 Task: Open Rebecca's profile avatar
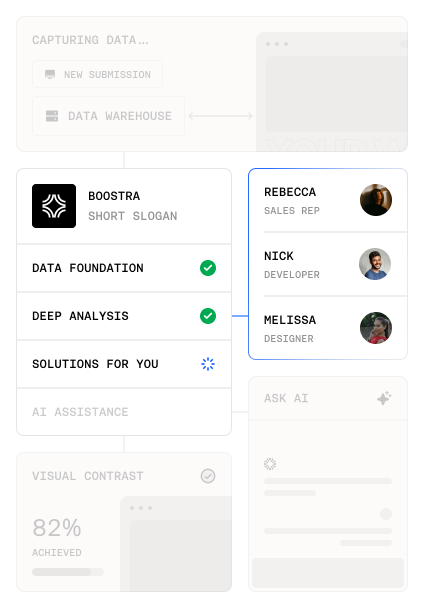(376, 200)
